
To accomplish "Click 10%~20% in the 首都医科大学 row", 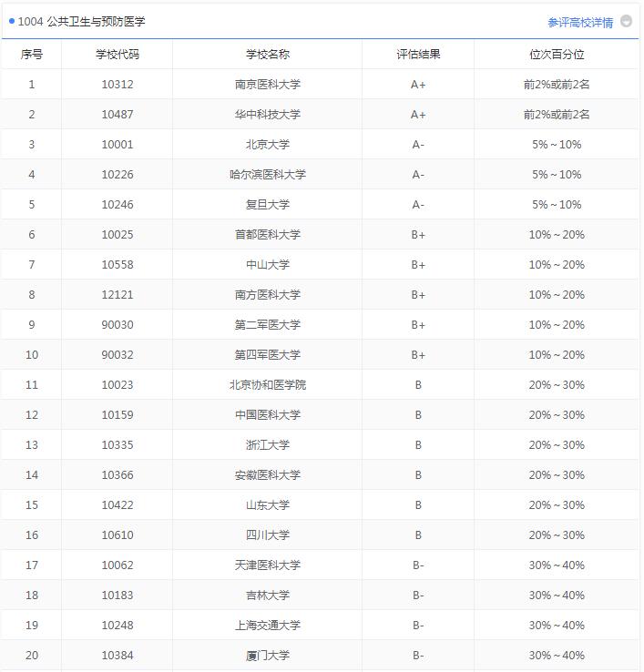I will [557, 234].
